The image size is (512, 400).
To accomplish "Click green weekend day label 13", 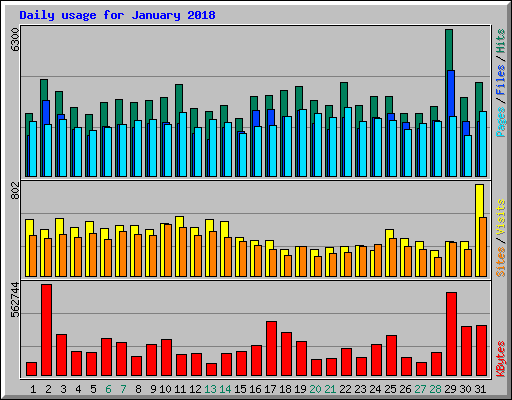I will (x=210, y=389).
